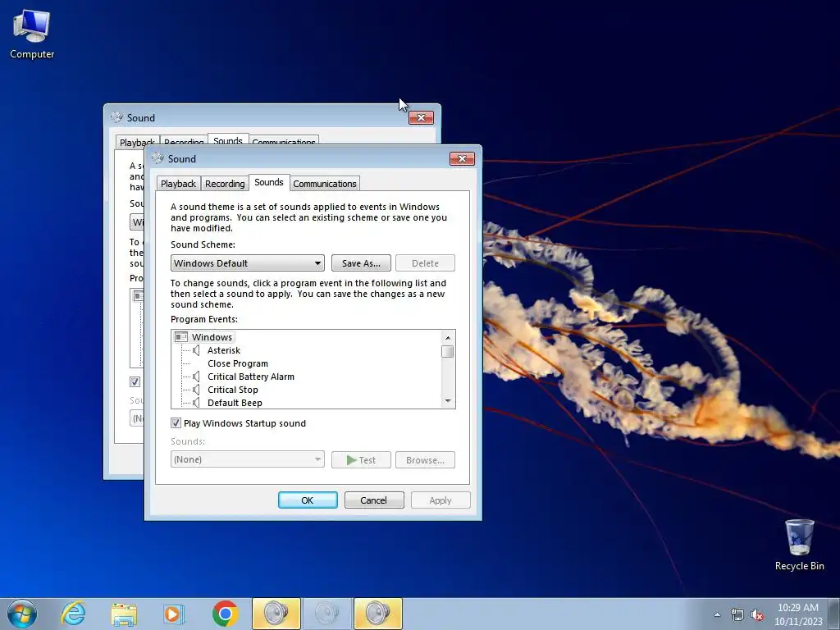Click the Critical Stop speaker icon
The width and height of the screenshot is (840, 630).
(196, 390)
